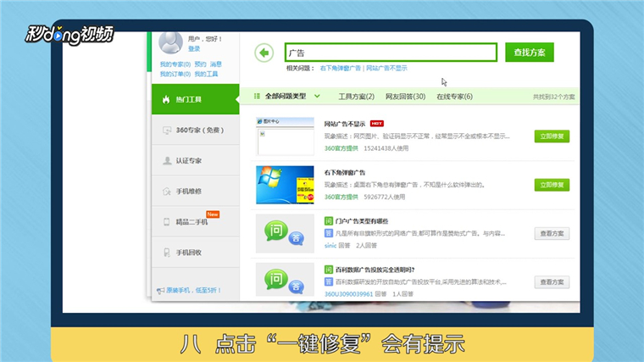Select 手机回收 in the sidebar

(196, 253)
